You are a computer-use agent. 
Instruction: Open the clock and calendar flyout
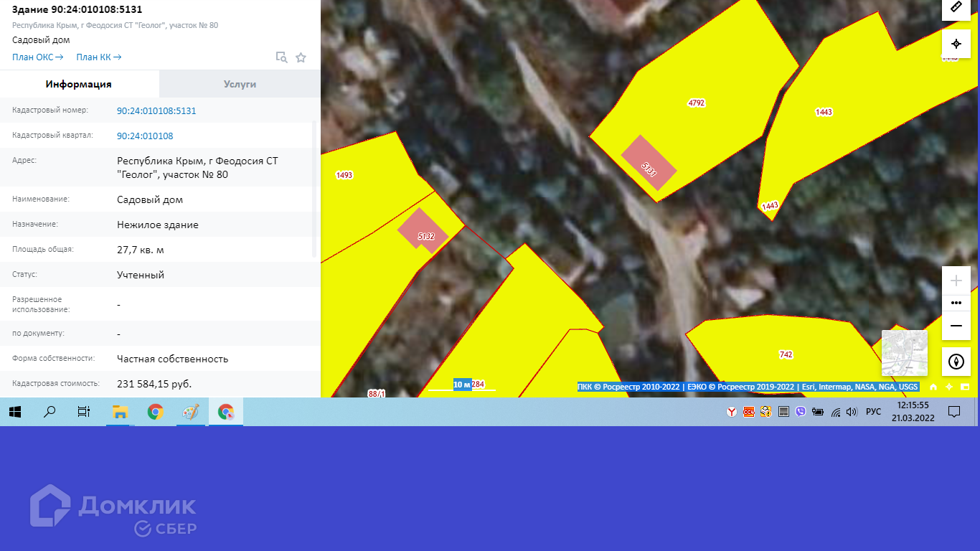(x=913, y=412)
